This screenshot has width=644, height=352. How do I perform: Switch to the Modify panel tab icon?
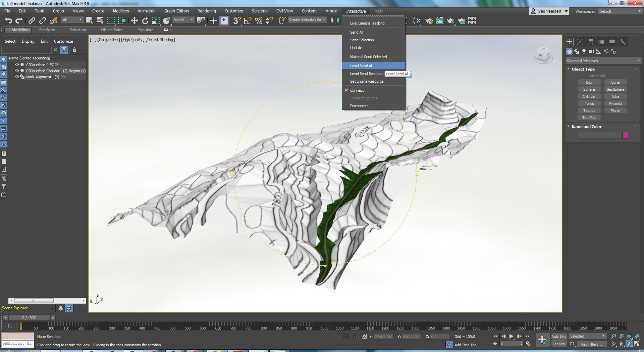click(580, 42)
